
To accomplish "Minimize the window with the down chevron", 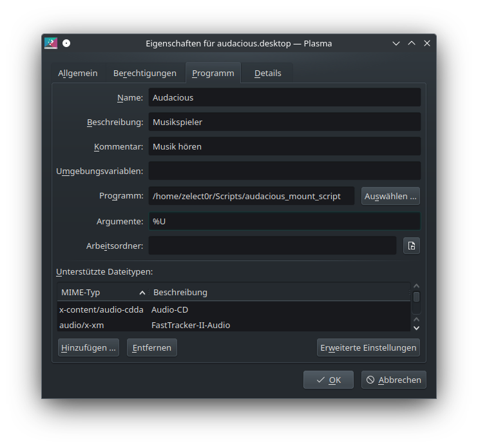I will coord(396,43).
